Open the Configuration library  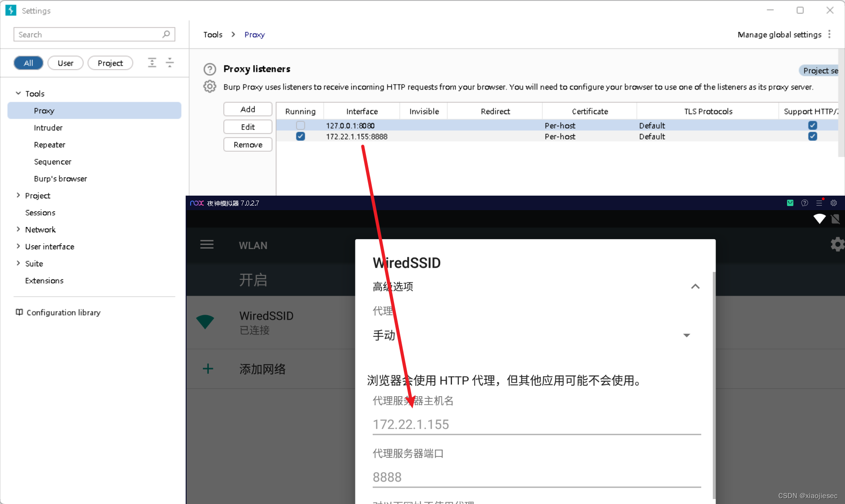click(63, 312)
